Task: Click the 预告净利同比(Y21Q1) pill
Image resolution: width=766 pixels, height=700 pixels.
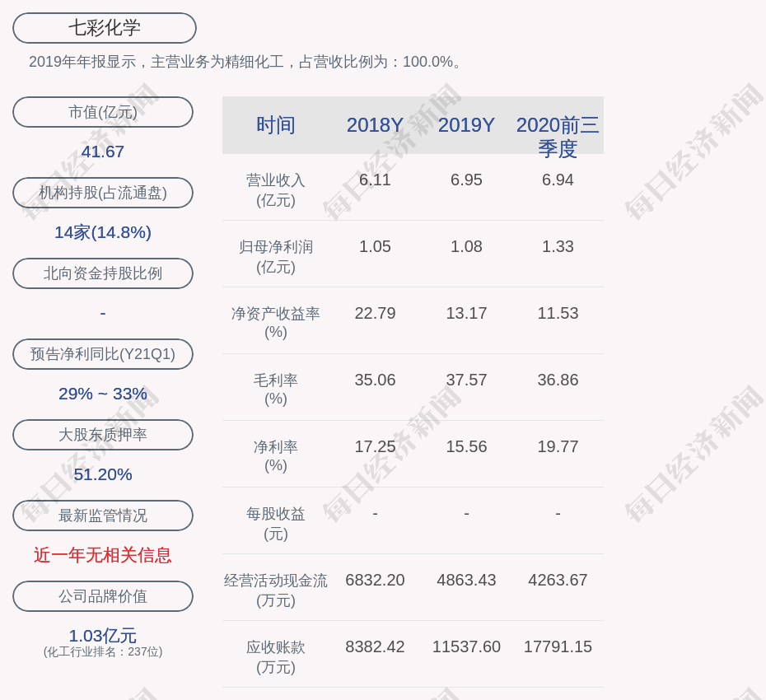Action: click(x=103, y=354)
